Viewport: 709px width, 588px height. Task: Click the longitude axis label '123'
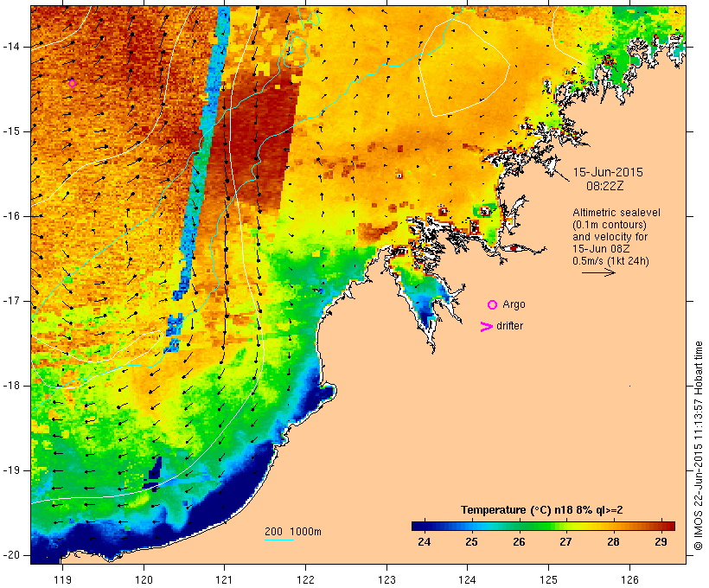(386, 579)
